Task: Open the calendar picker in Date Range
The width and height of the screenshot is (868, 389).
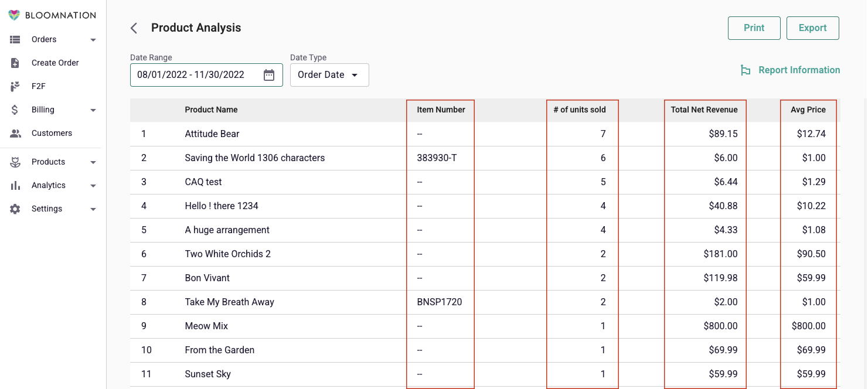Action: tap(268, 75)
